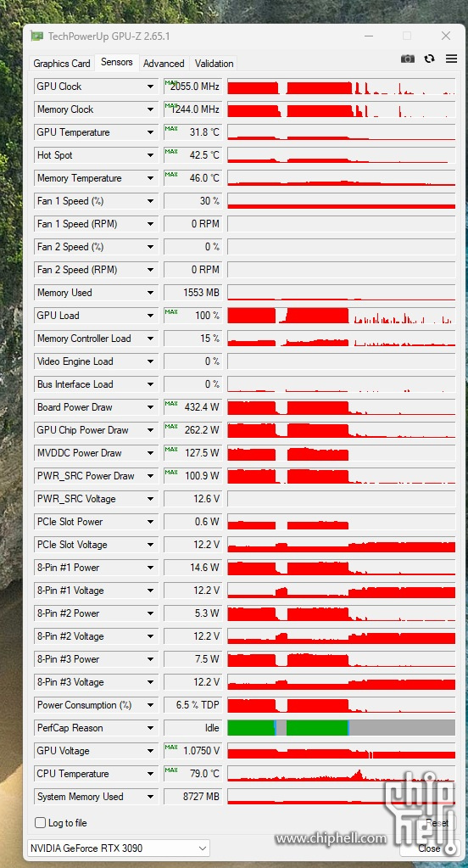Click the refresh sensors icon
The image size is (468, 868).
(429, 59)
